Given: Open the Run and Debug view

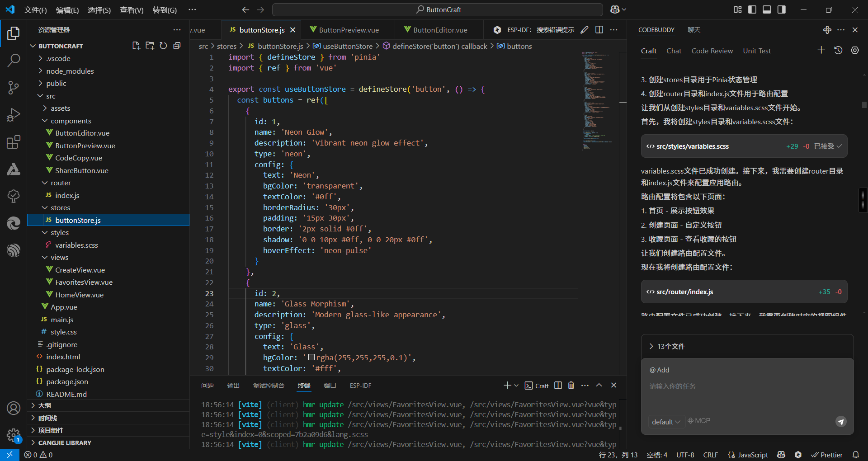Looking at the screenshot, I should (x=14, y=115).
